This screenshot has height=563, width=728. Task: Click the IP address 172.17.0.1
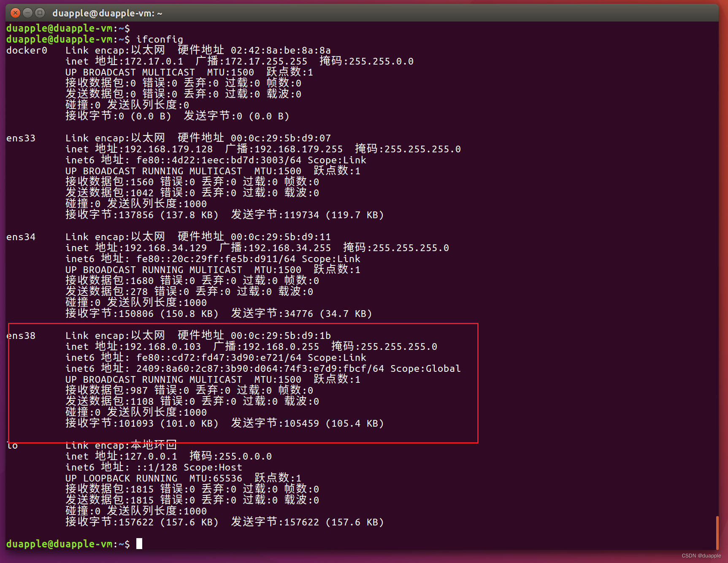pyautogui.click(x=154, y=61)
